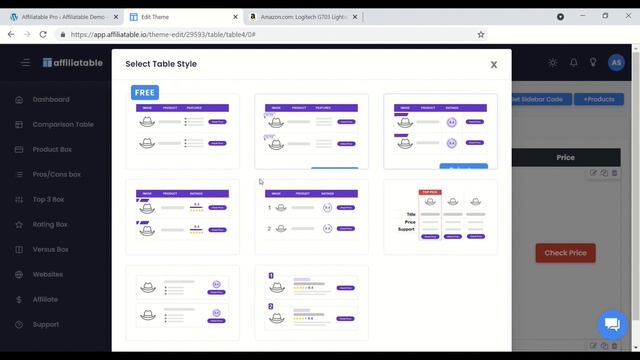The width and height of the screenshot is (640, 360).
Task: Click Comparison Table sidebar icon
Action: pyautogui.click(x=19, y=124)
